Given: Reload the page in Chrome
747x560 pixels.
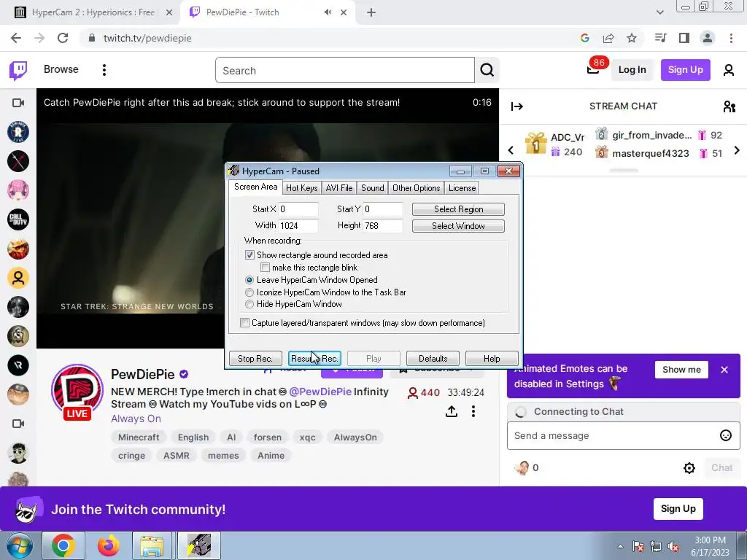Looking at the screenshot, I should tap(63, 38).
